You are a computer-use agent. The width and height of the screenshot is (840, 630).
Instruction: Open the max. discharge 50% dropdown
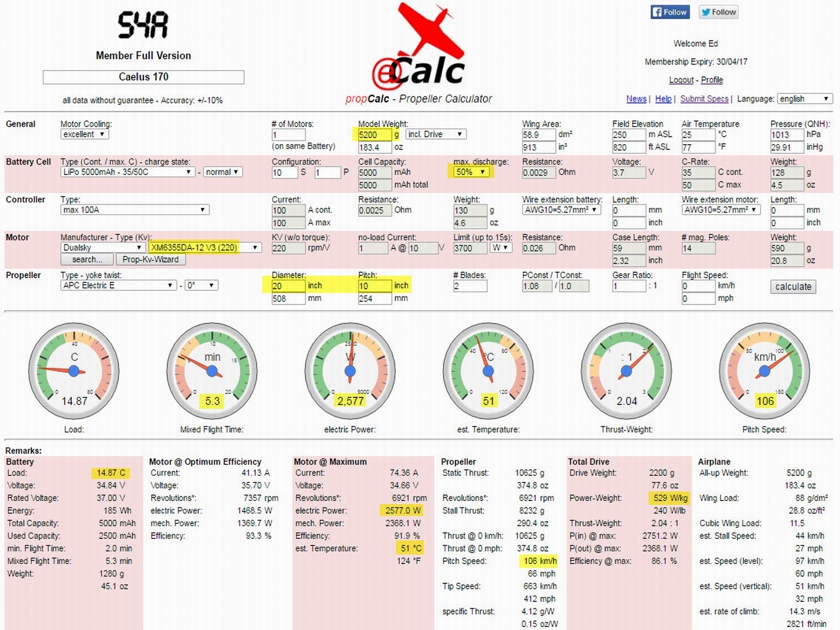471,172
